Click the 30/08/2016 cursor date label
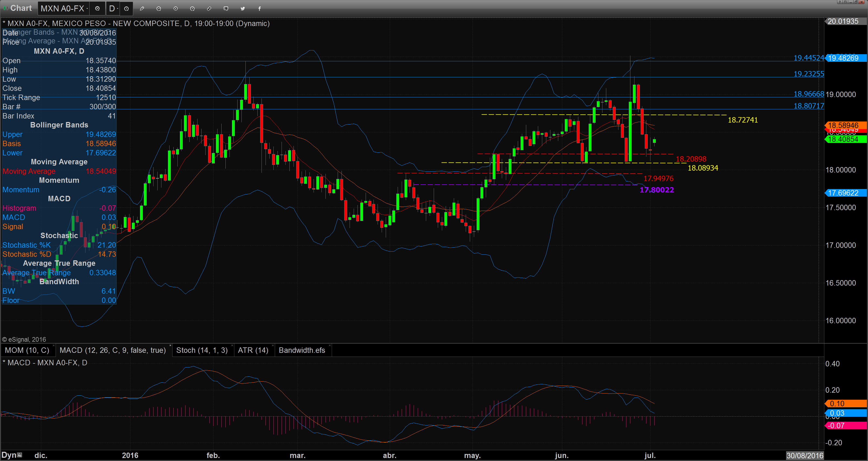This screenshot has width=868, height=461. click(x=805, y=456)
